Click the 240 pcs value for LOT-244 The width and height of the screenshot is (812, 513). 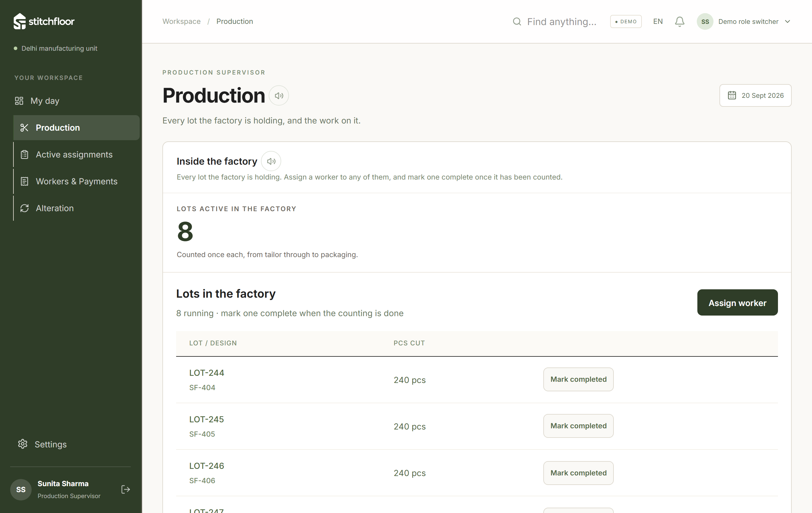[410, 380]
